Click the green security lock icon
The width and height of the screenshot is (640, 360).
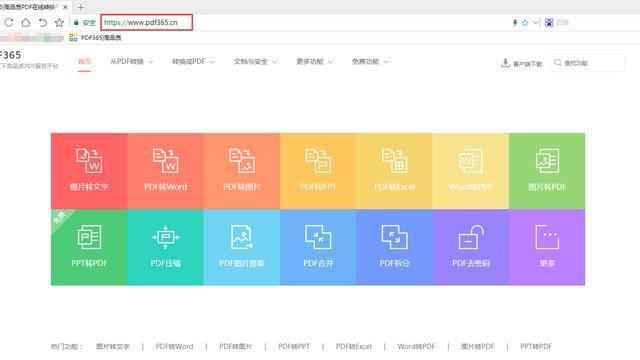point(76,23)
